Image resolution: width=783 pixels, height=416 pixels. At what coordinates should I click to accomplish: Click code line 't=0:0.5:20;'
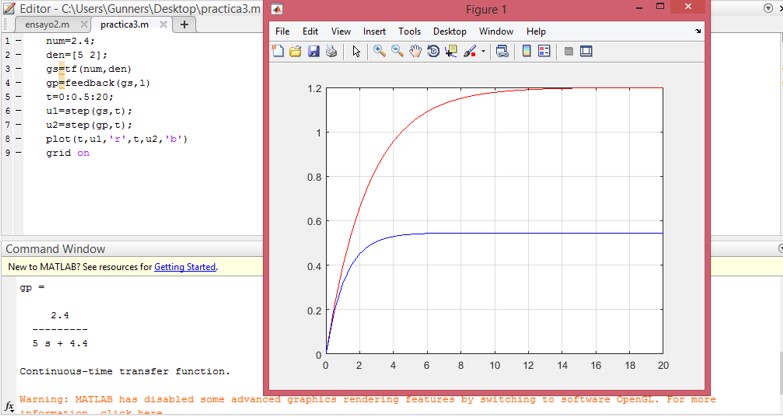(x=79, y=97)
